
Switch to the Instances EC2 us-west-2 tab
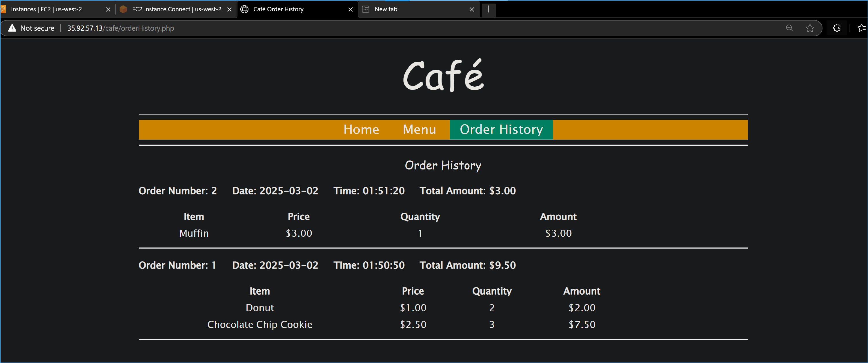click(x=54, y=9)
